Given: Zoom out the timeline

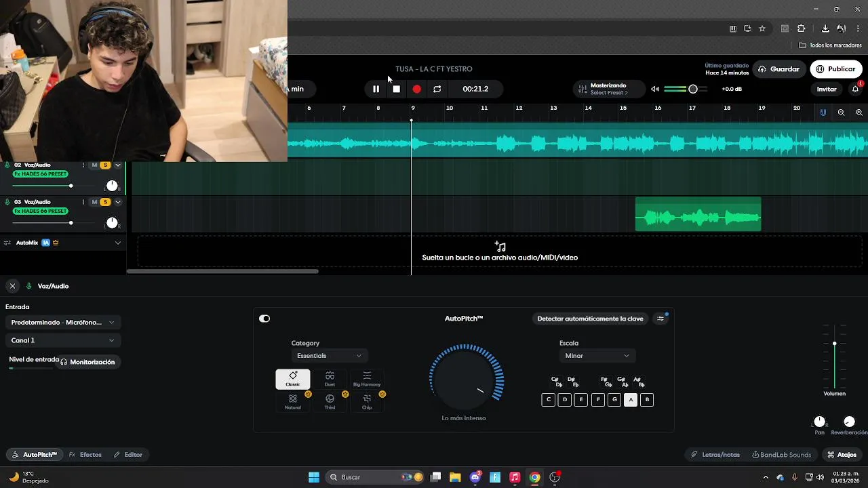Looking at the screenshot, I should [841, 113].
